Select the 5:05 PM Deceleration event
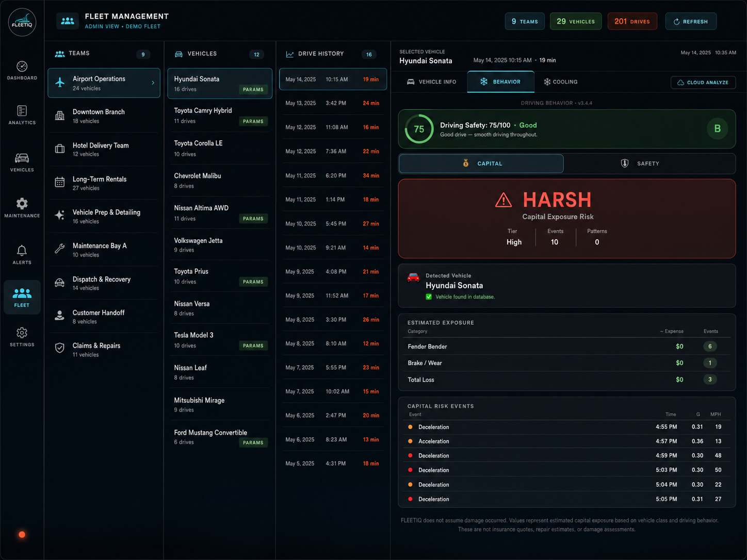The image size is (747, 560). coord(566,499)
